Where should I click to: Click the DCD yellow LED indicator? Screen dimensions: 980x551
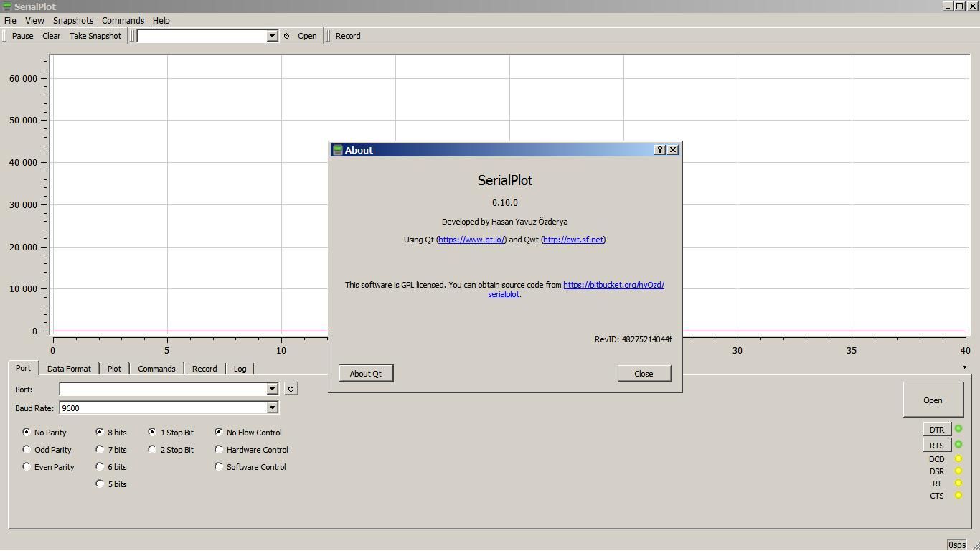pos(958,459)
